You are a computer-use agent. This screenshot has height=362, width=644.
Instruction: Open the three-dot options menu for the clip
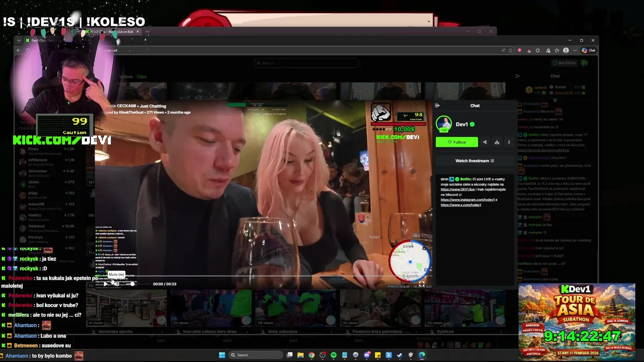point(509,142)
